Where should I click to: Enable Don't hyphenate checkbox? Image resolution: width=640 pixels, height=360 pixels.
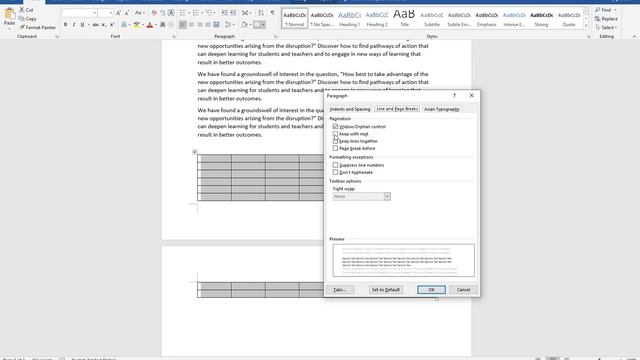[x=335, y=173]
